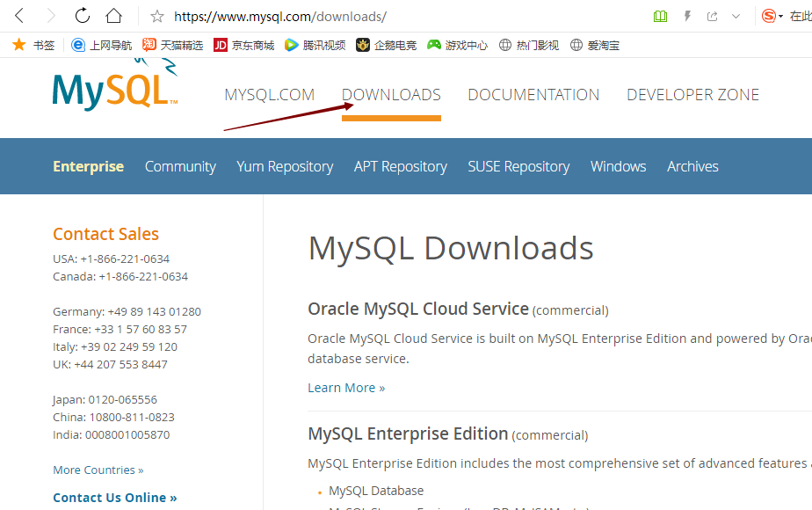Open the search engine selector arrow

coord(780,17)
